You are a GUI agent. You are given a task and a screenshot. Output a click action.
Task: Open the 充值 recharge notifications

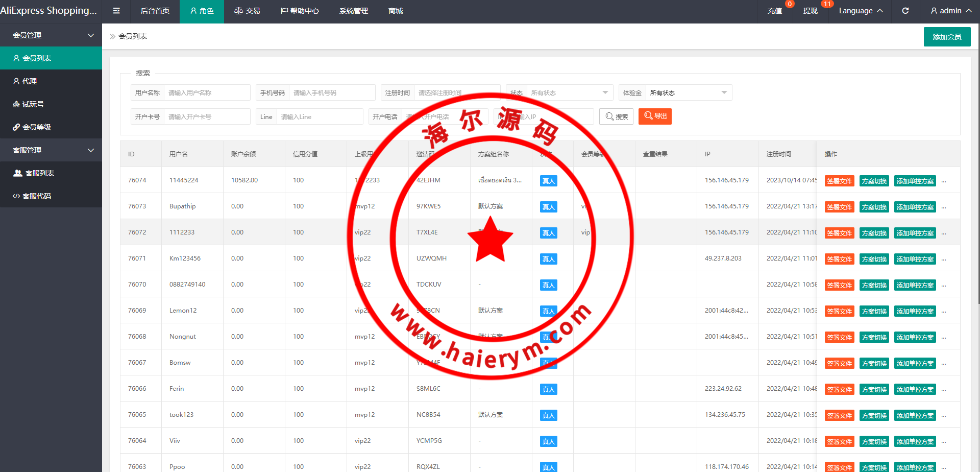[x=774, y=11]
